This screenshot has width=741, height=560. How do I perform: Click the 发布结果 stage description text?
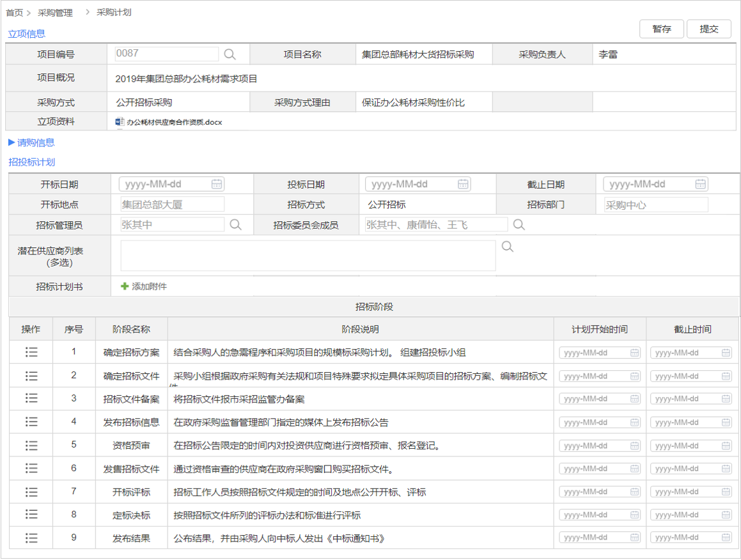point(279,538)
